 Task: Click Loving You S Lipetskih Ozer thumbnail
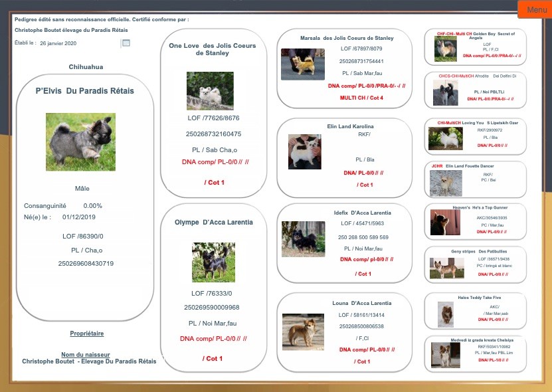[x=445, y=138]
